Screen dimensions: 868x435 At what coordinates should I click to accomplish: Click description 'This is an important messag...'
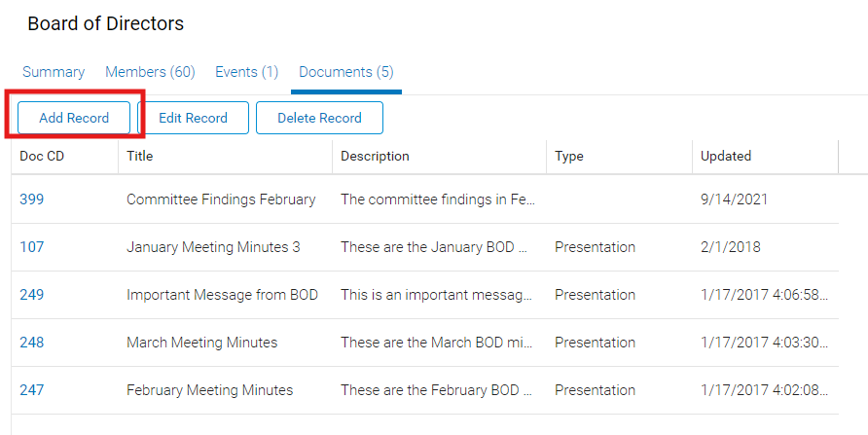coord(436,295)
